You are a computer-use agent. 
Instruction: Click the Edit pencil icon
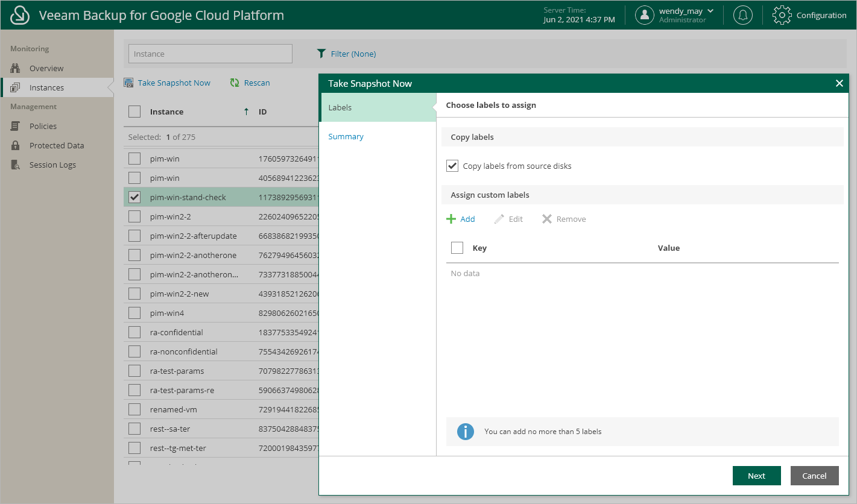[x=499, y=219]
